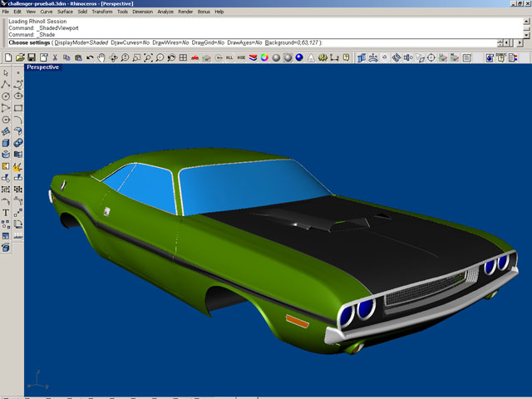Select the Control point curve tool
The image size is (532, 399).
point(18,85)
